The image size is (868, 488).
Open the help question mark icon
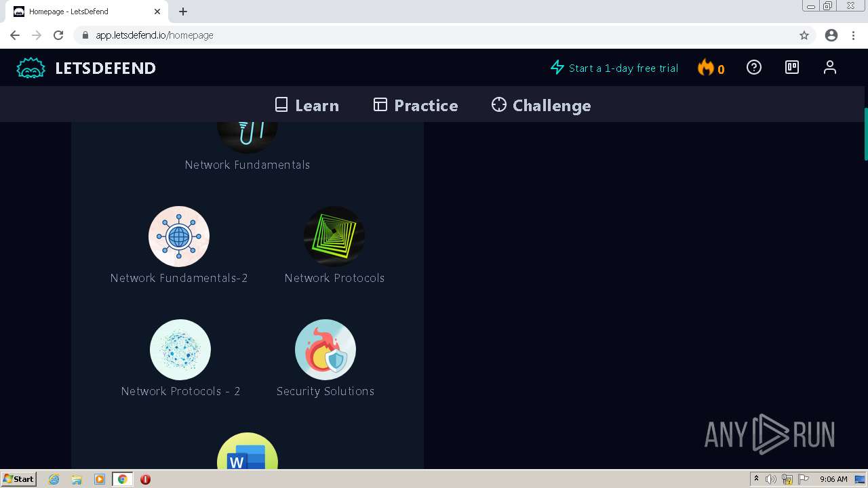click(754, 67)
